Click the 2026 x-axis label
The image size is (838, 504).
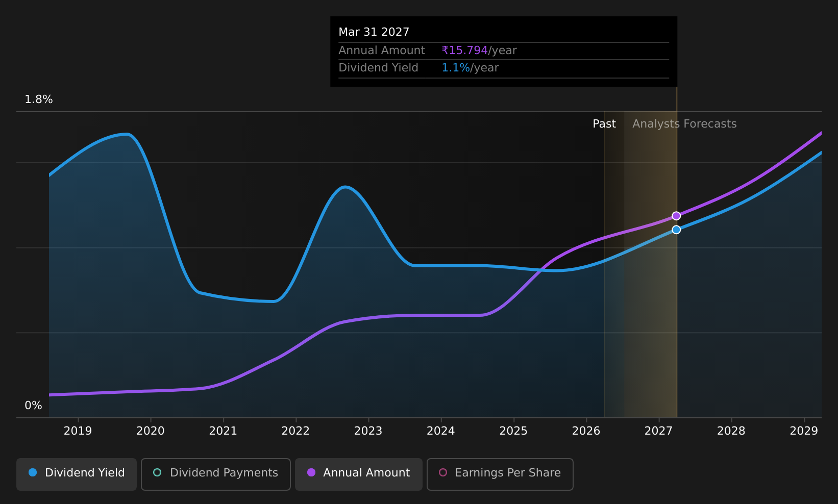point(586,431)
